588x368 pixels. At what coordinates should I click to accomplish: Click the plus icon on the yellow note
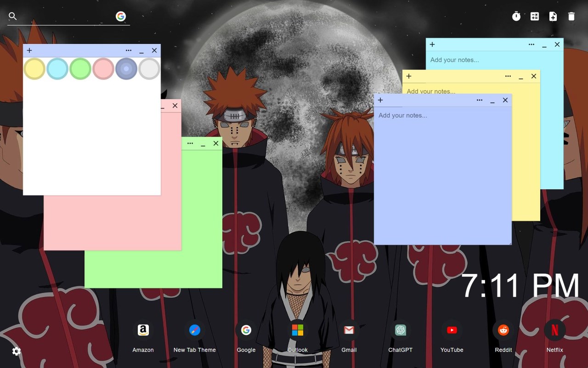pos(409,76)
